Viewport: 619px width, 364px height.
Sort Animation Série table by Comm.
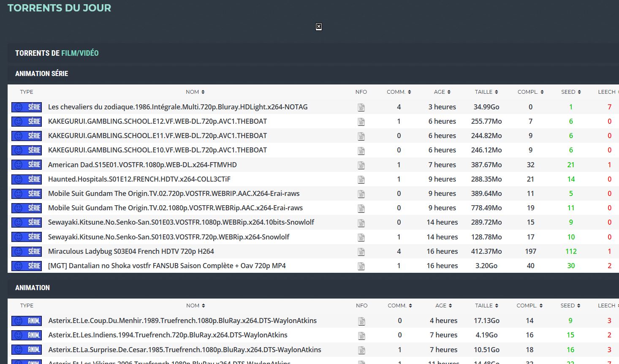(399, 92)
